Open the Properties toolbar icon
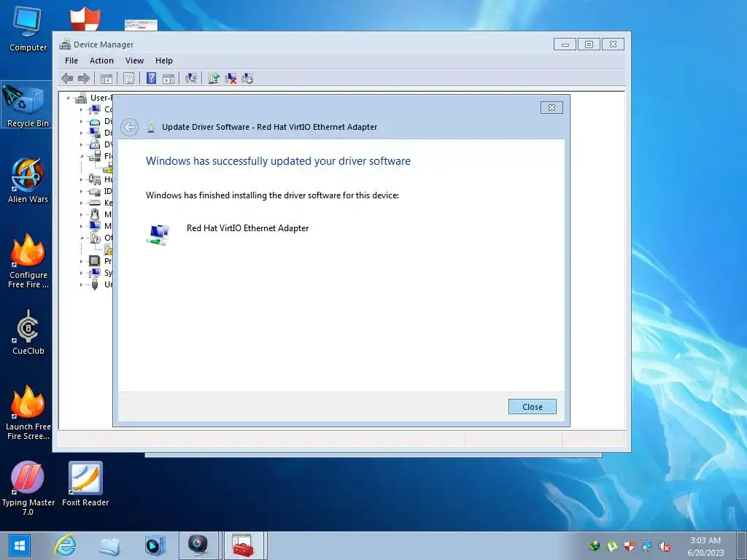The width and height of the screenshot is (747, 560). coord(128,79)
